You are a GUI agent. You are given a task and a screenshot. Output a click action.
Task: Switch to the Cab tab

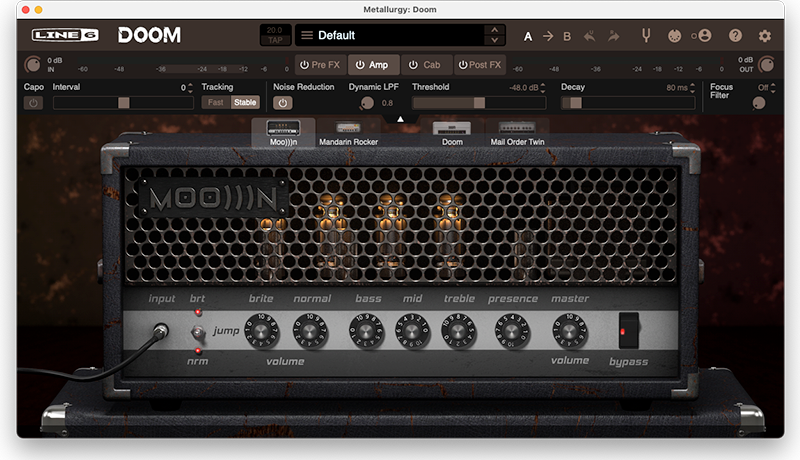426,65
